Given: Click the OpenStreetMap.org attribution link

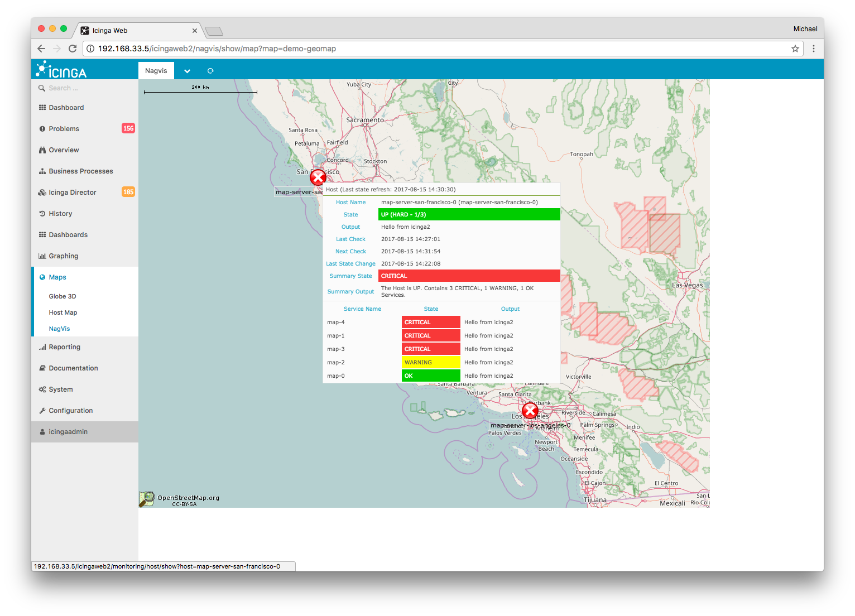Looking at the screenshot, I should (188, 498).
